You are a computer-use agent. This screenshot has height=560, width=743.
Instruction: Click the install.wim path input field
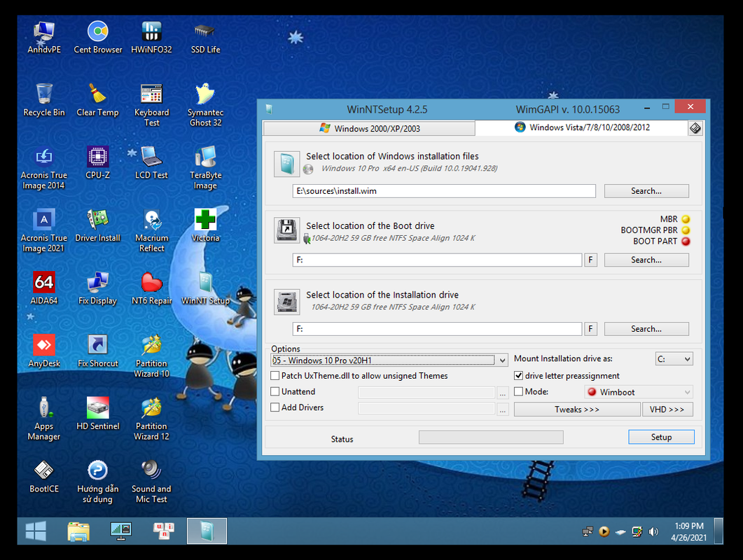[444, 191]
